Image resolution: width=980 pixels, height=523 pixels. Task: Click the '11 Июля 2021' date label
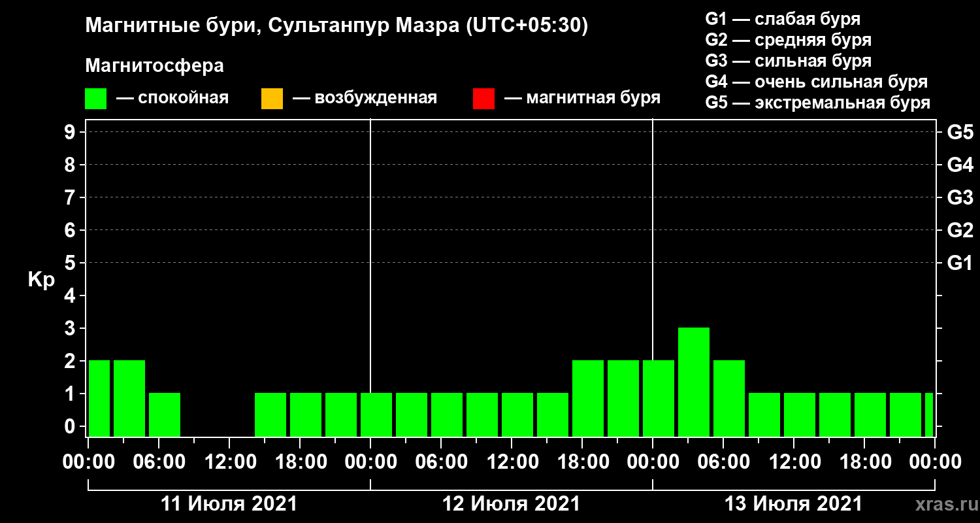[x=229, y=504]
